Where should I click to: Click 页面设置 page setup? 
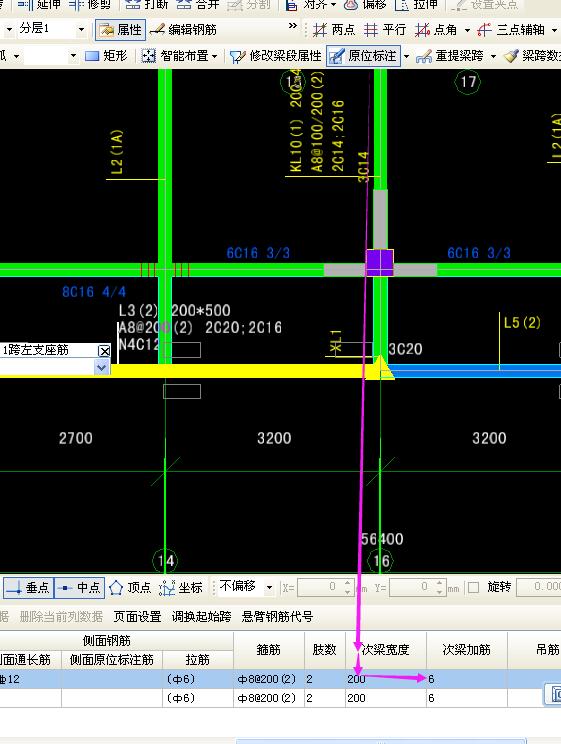(x=138, y=617)
